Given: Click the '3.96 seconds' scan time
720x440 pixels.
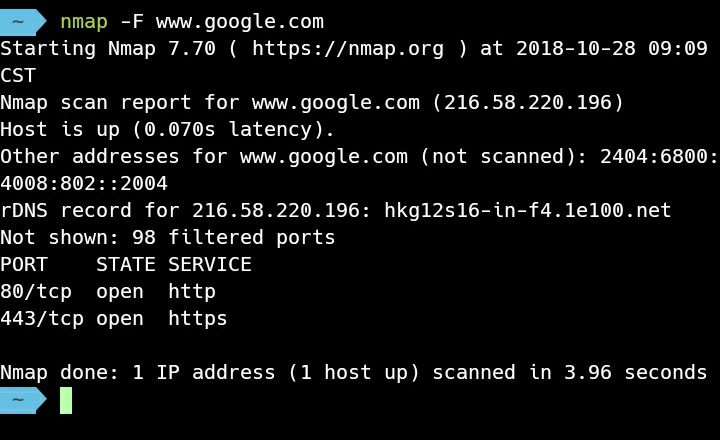Looking at the screenshot, I should coord(636,372).
